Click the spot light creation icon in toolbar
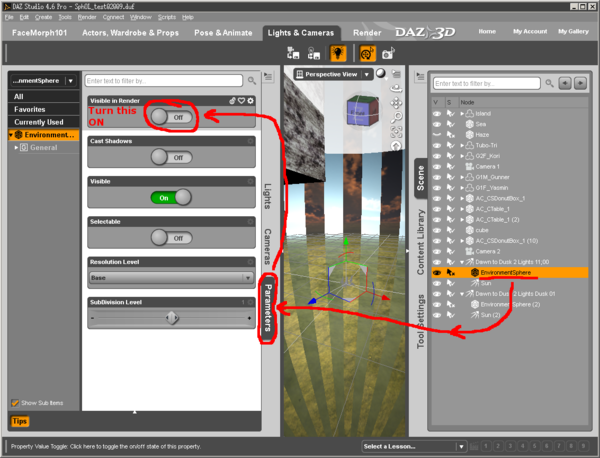This screenshot has width=600, height=458. 338,54
